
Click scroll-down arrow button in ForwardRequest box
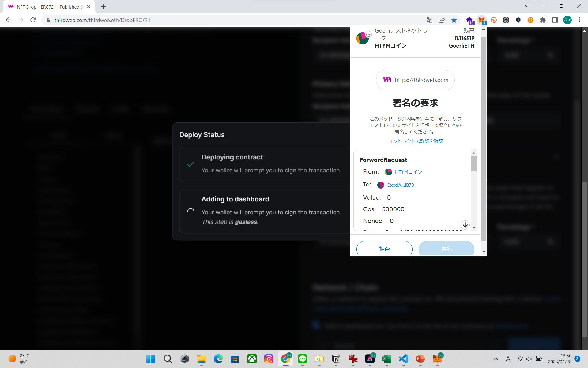click(465, 225)
